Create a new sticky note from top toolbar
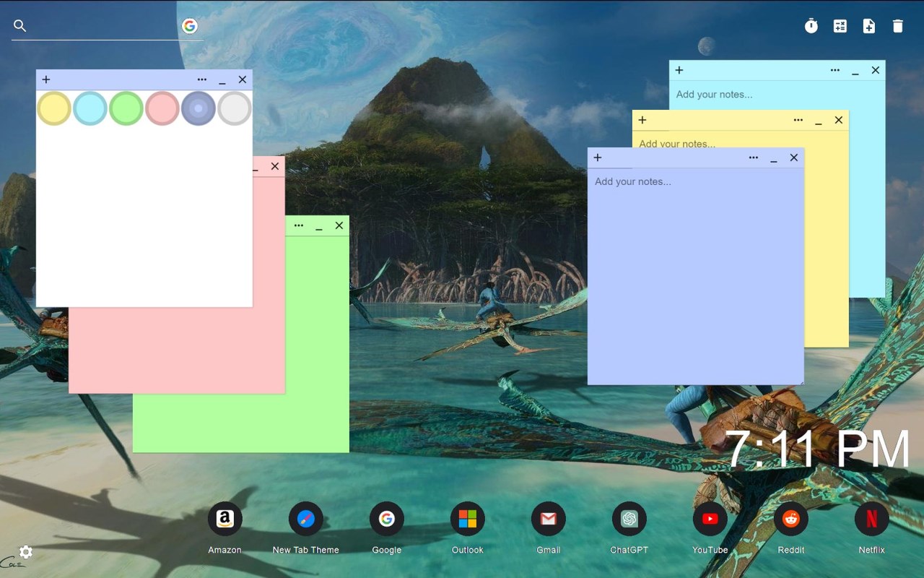Screen dimensions: 924x578 [869, 26]
